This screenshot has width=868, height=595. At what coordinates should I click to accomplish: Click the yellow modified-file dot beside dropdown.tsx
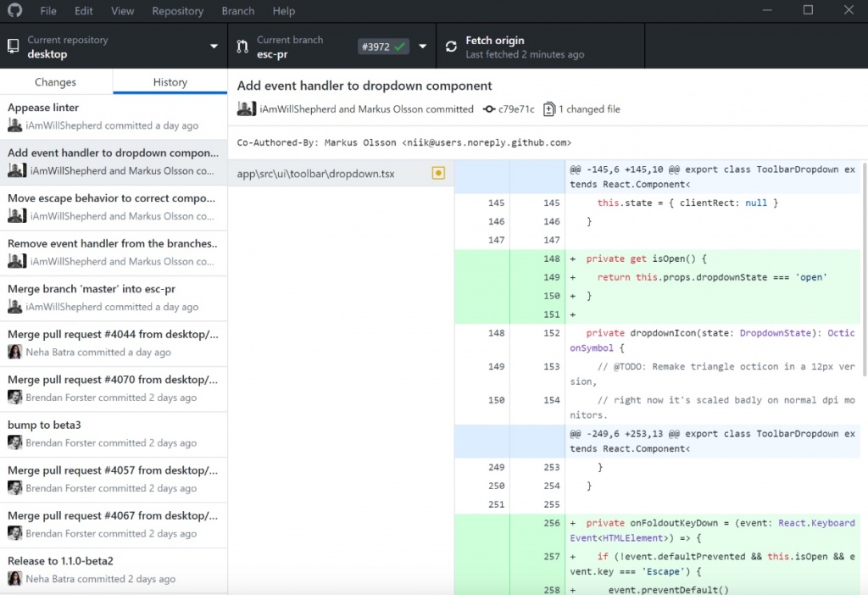click(438, 172)
